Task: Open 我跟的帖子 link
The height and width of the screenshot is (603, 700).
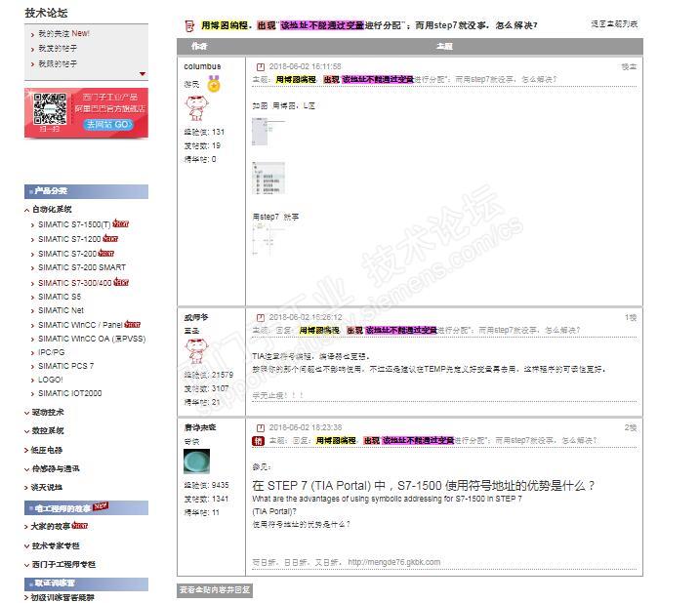Action: (58, 63)
